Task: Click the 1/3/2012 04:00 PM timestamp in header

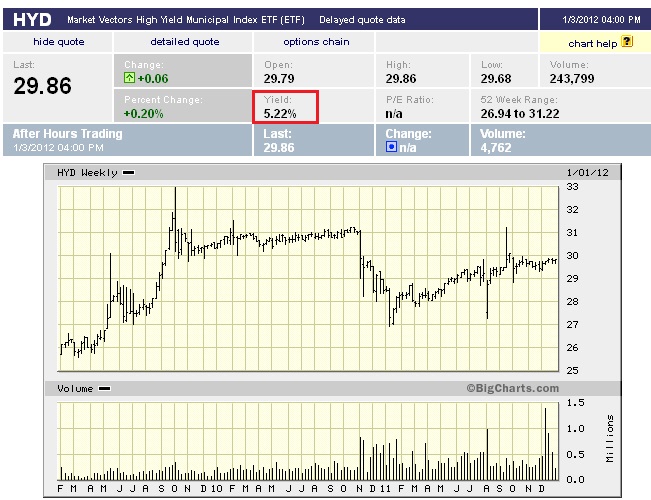Action: click(x=601, y=20)
